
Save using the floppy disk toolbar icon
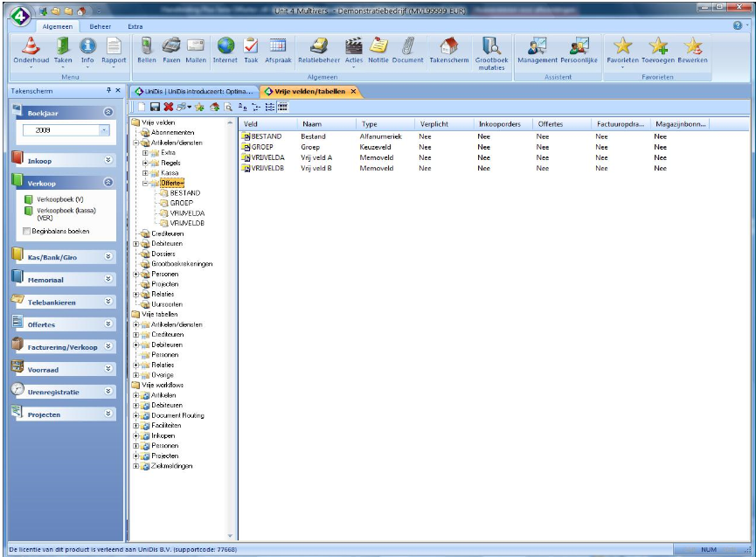[155, 107]
